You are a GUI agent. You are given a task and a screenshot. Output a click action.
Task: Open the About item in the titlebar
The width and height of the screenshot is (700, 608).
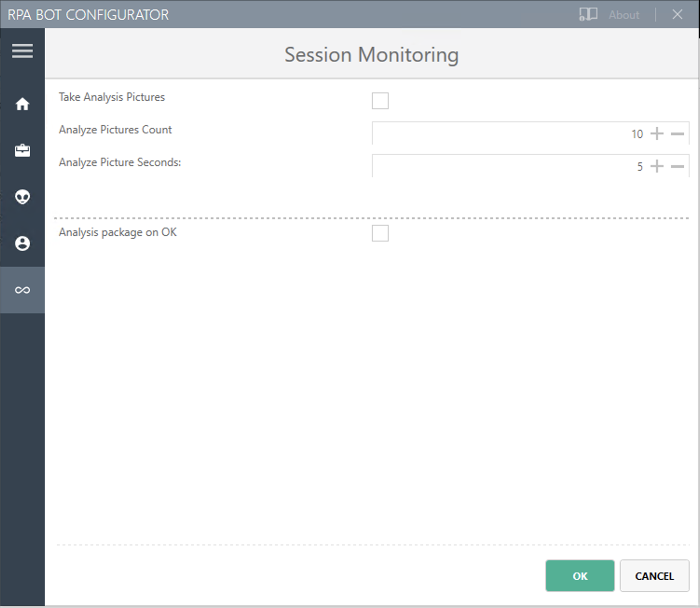click(x=624, y=14)
